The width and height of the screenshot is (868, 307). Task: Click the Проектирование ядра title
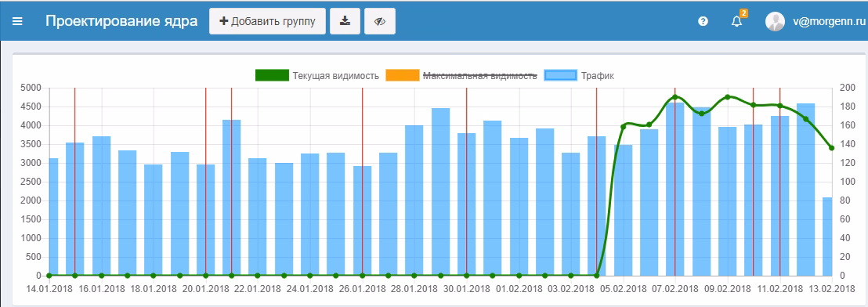121,22
